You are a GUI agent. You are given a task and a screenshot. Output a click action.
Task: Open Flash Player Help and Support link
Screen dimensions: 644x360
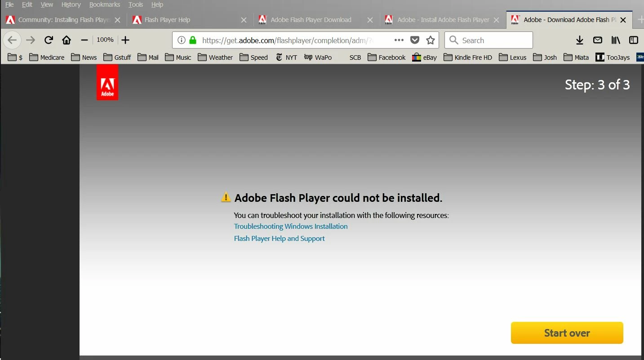(x=279, y=239)
